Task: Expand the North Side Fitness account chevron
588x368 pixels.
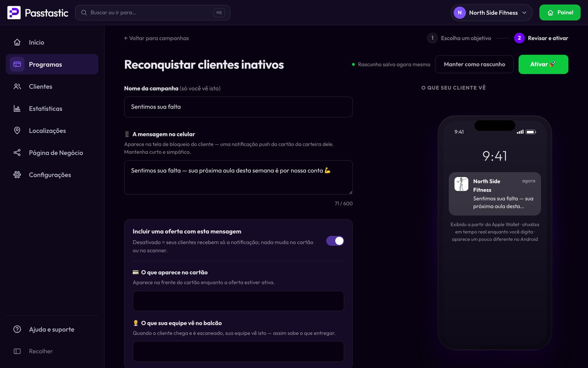Action: [524, 13]
